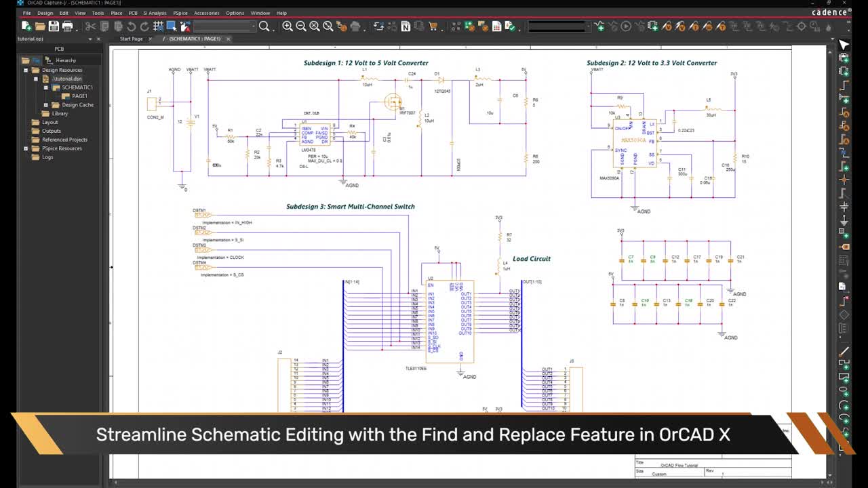Open an existing file with folder icon

tap(40, 26)
